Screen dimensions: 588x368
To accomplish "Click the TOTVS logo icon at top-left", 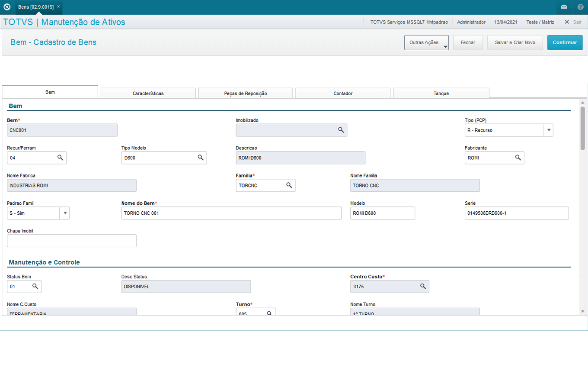I will [7, 7].
